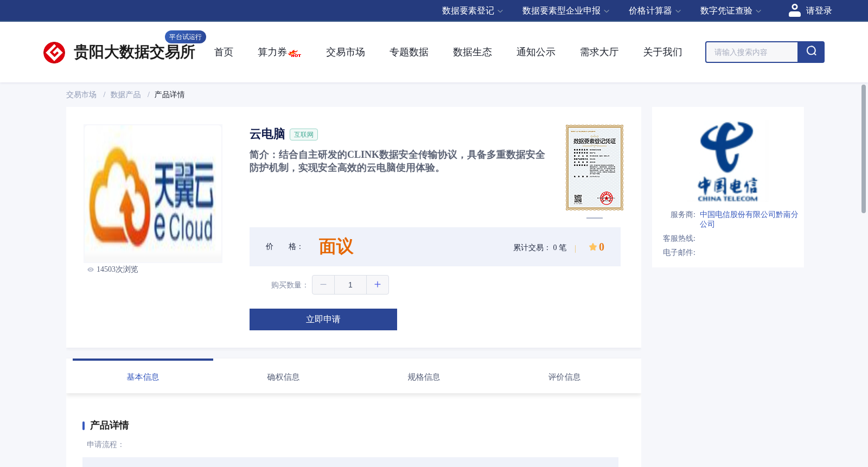
Task: Open 需求大厅 navigation item
Action: coord(599,52)
